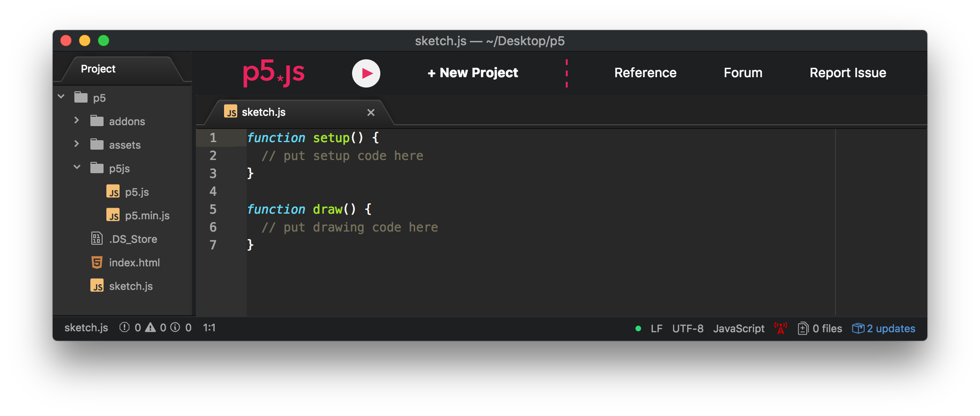Open the 2 updates link
980x416 pixels.
coord(891,328)
